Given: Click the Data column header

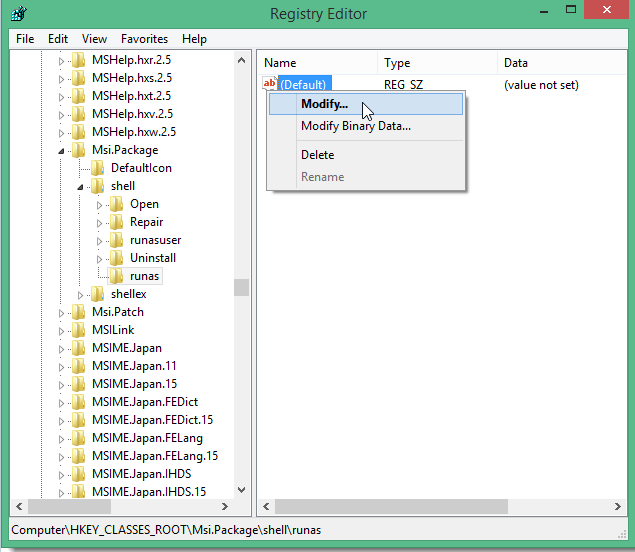Looking at the screenshot, I should 515,63.
